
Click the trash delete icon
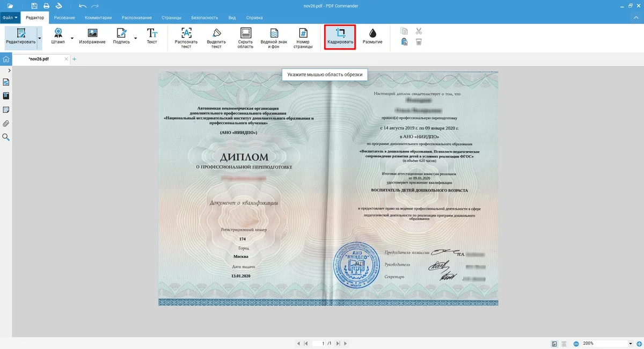[x=419, y=42]
